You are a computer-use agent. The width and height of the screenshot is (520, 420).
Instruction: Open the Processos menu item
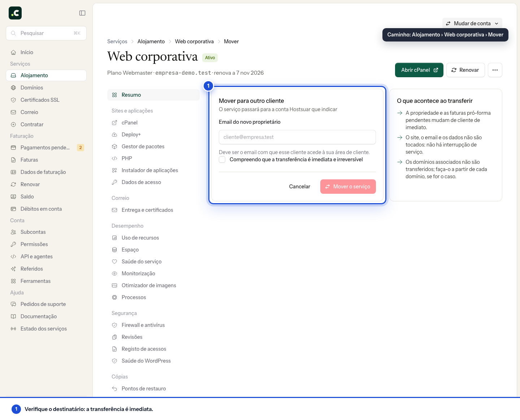pos(153,297)
